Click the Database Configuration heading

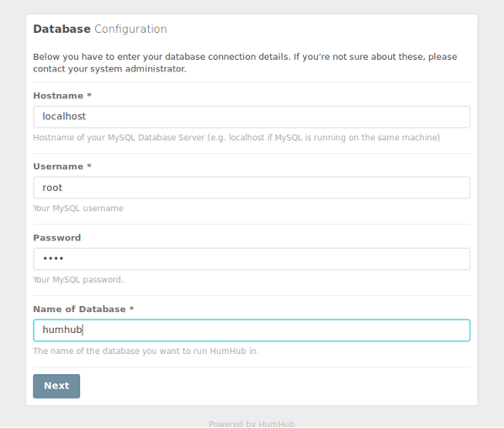(100, 29)
